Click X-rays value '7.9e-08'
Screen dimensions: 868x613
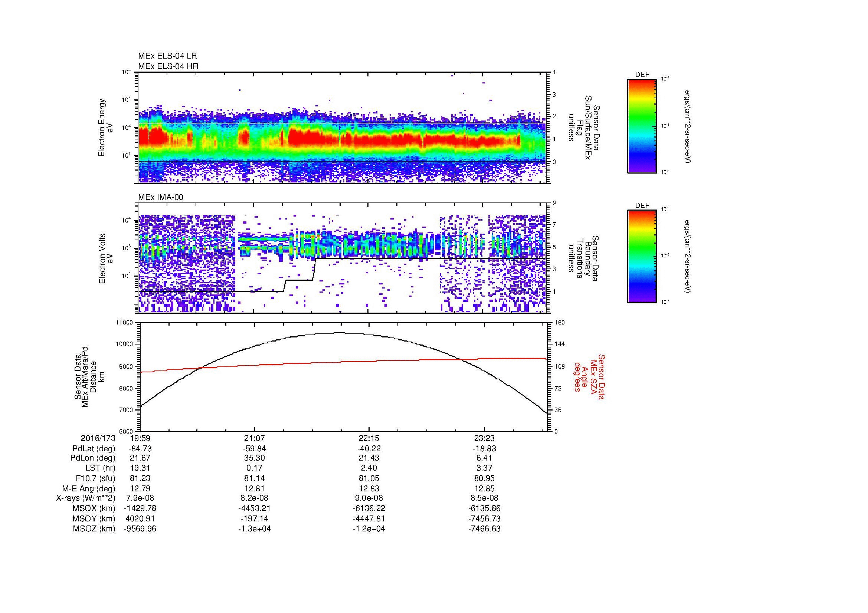click(140, 498)
